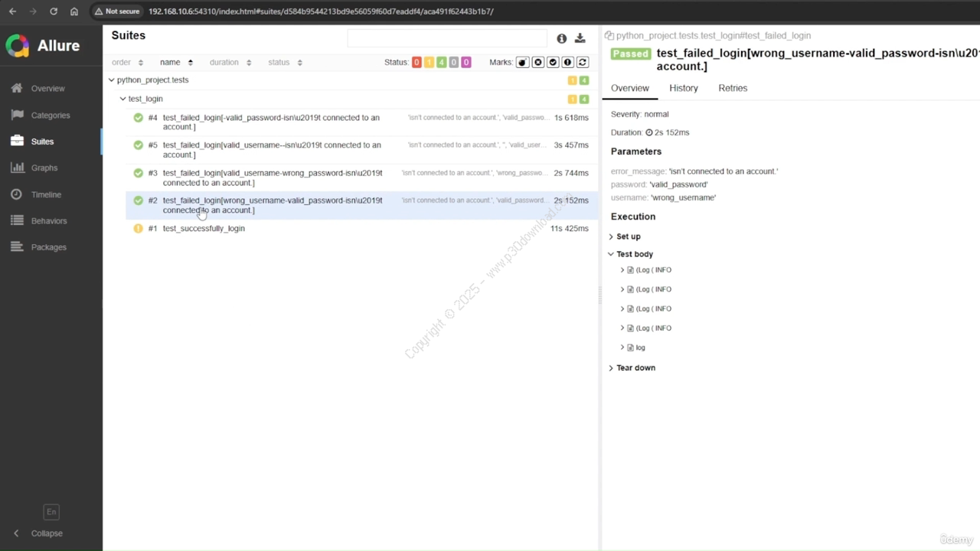Screen dimensions: 980x551
Task: Sort suites by order
Action: (127, 62)
